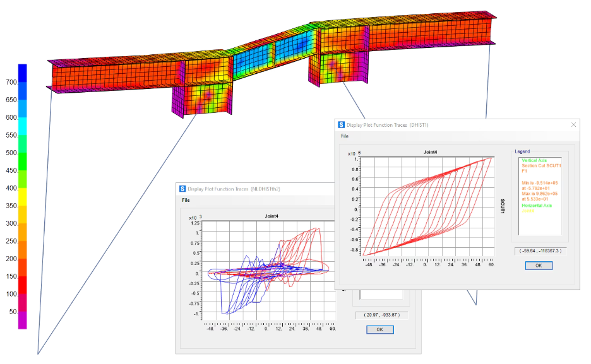Screen dimensions: 591x364
Task: Open File menu in DHIST1 window
Action: [345, 136]
